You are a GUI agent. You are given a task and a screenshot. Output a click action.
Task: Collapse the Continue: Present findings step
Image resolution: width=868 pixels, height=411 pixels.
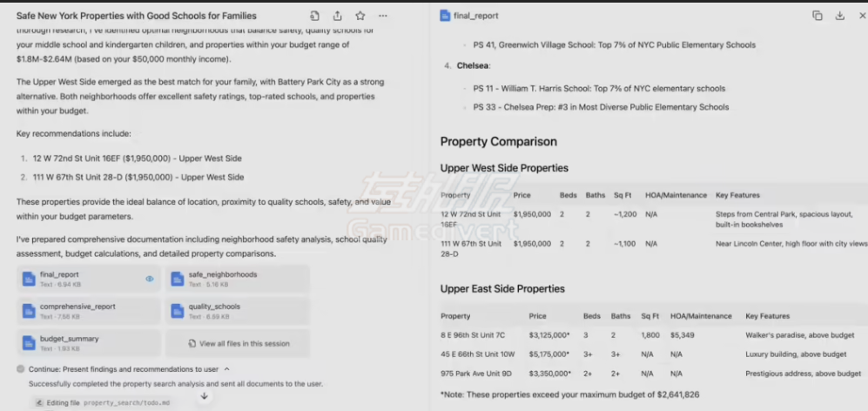227,369
